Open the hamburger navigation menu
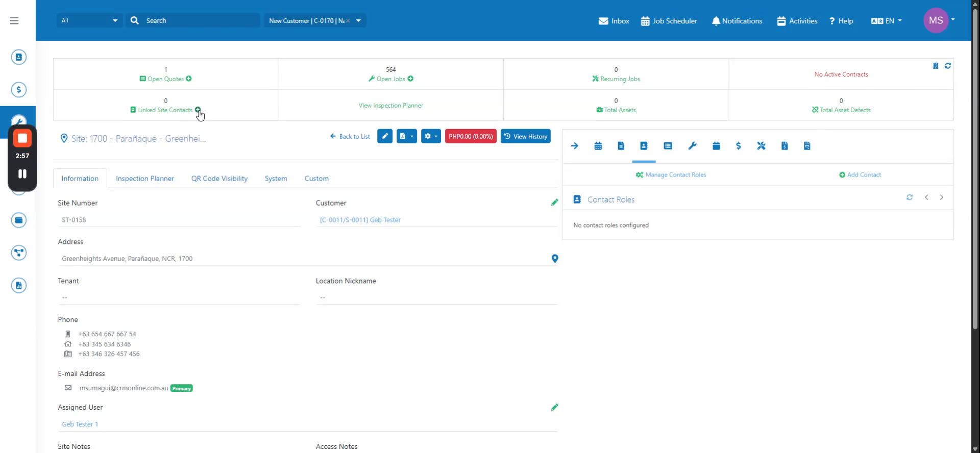 point(14,20)
